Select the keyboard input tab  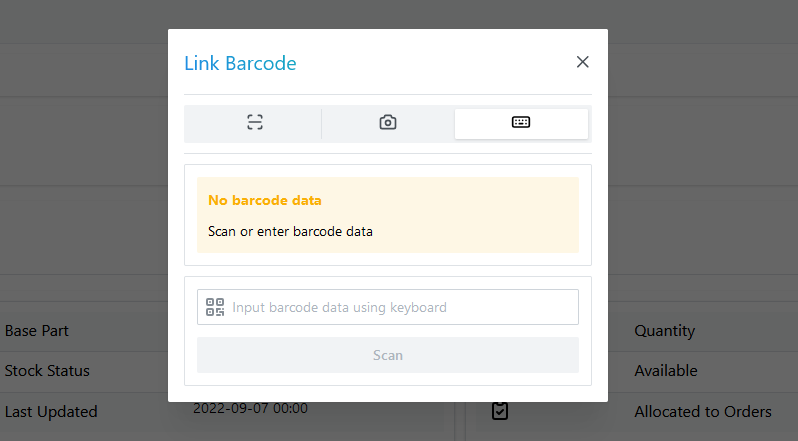pos(521,123)
